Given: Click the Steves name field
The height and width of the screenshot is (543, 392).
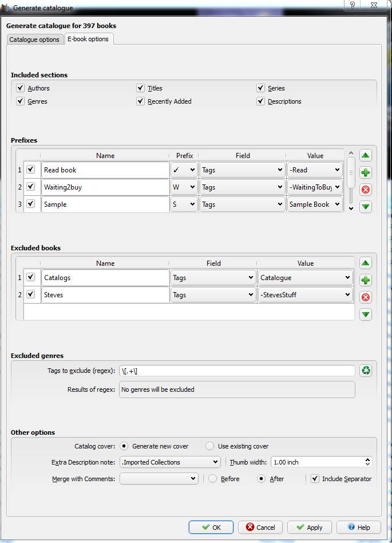Looking at the screenshot, I should coord(105,295).
